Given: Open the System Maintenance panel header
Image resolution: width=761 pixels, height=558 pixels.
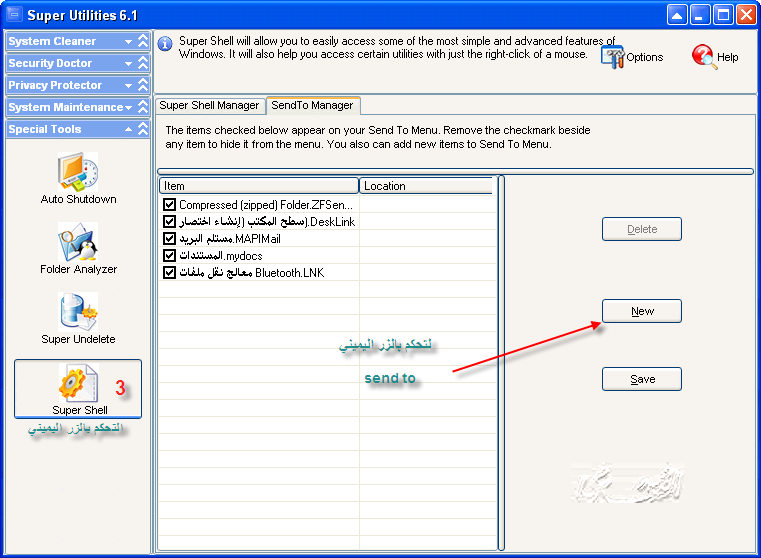Looking at the screenshot, I should pyautogui.click(x=78, y=107).
